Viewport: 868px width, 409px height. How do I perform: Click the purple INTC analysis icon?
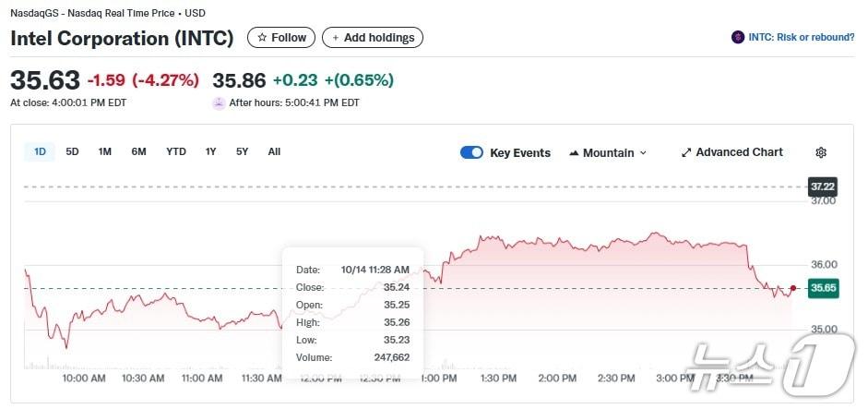738,38
